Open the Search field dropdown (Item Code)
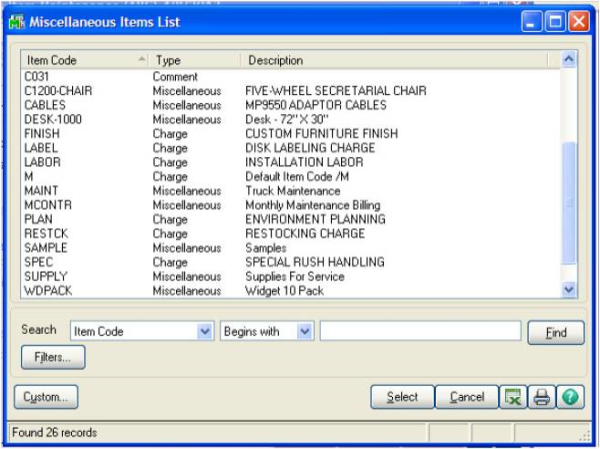600x449 pixels. pos(205,331)
